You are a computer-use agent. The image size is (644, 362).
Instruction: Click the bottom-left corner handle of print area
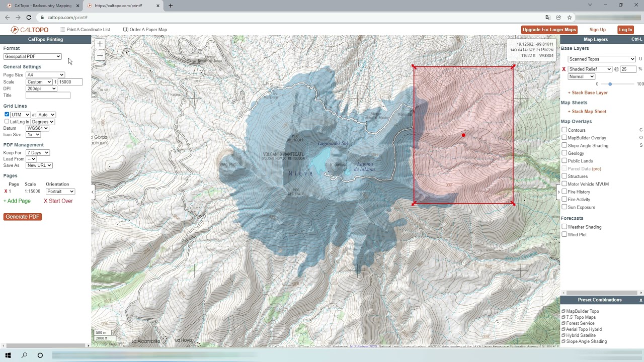coord(414,204)
